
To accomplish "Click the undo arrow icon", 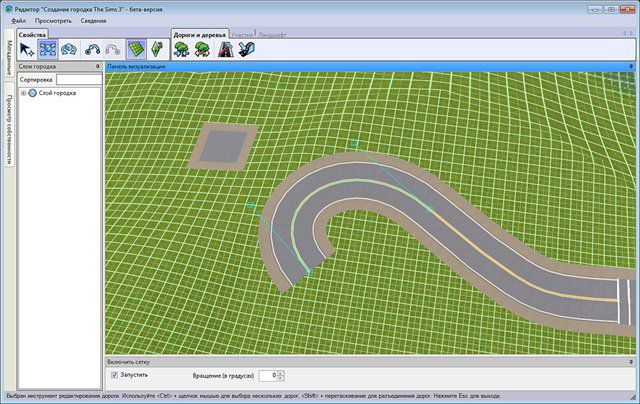I will tap(93, 48).
